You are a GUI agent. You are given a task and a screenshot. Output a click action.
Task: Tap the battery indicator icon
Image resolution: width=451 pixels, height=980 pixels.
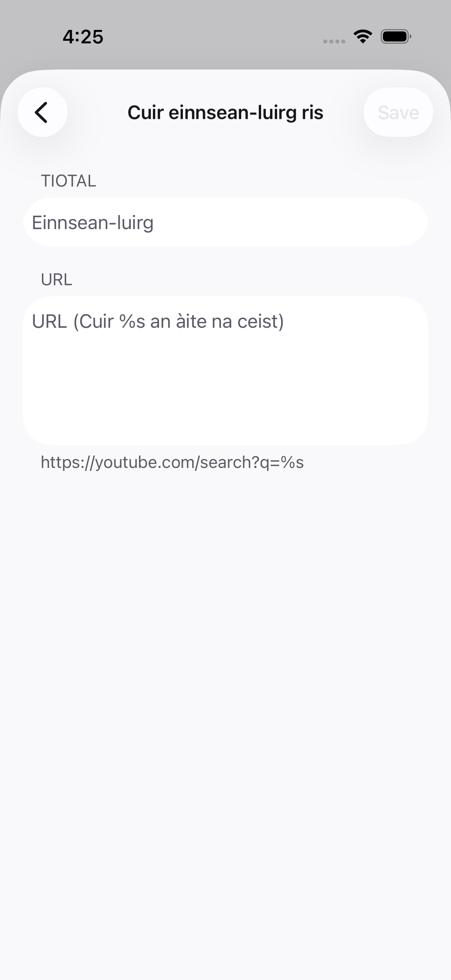click(396, 37)
